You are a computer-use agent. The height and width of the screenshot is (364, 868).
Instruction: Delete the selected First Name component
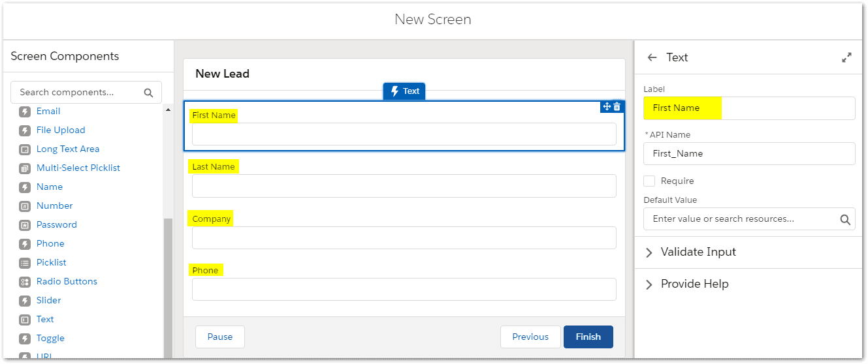(x=617, y=106)
